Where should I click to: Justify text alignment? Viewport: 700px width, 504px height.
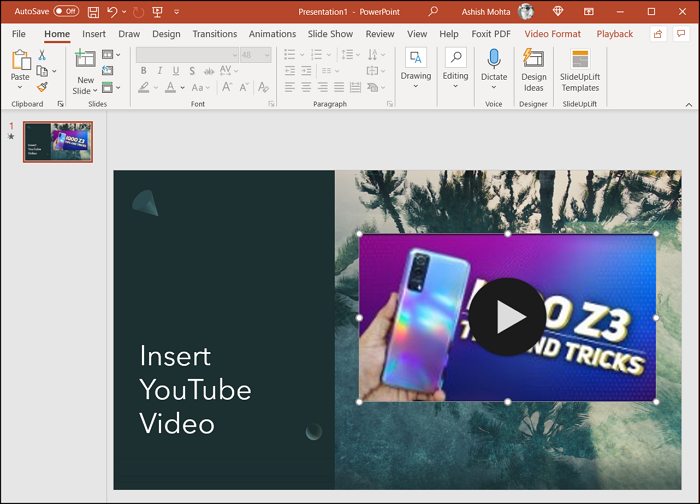(x=339, y=87)
